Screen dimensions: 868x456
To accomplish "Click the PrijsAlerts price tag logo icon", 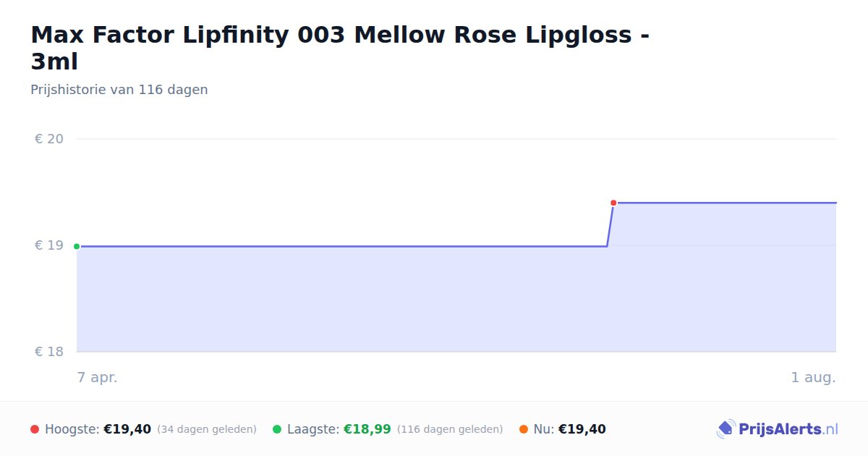I will pyautogui.click(x=726, y=429).
